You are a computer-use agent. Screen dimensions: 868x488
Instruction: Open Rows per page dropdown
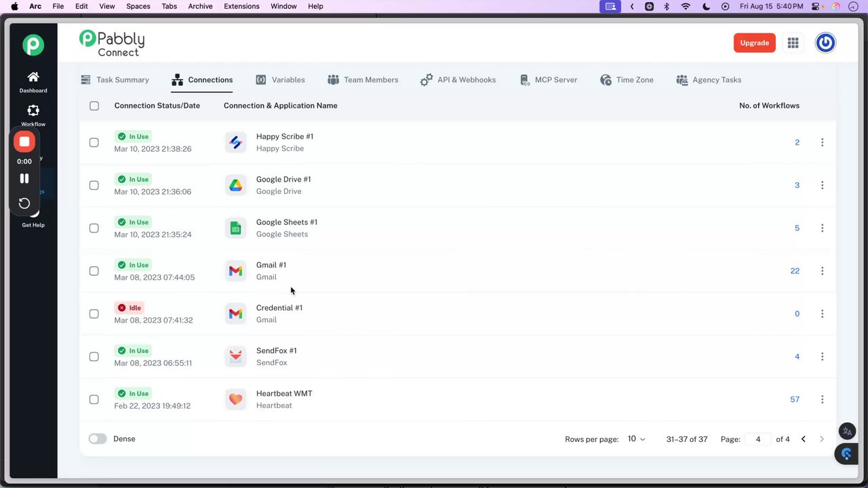point(636,439)
